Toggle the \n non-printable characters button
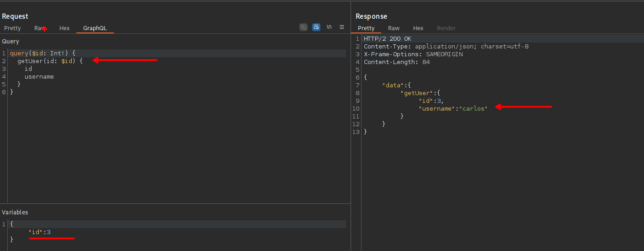The width and height of the screenshot is (644, 251). pyautogui.click(x=329, y=27)
